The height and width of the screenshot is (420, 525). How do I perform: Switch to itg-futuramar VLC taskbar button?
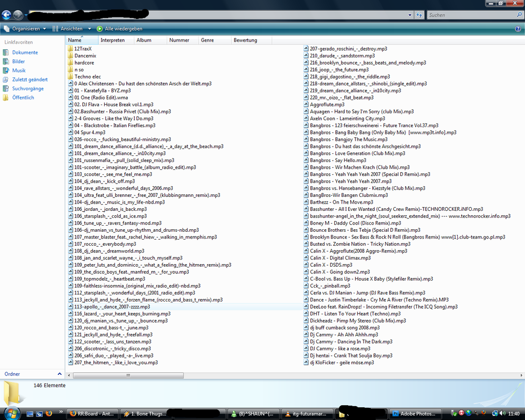click(x=308, y=414)
